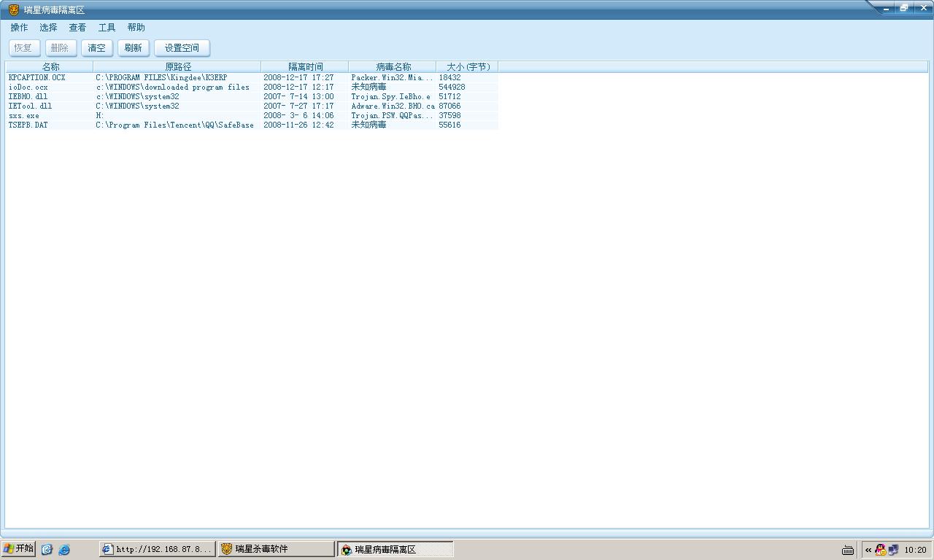This screenshot has height=560, width=934.
Task: Sort by the 原路径 column header
Action: (x=177, y=67)
